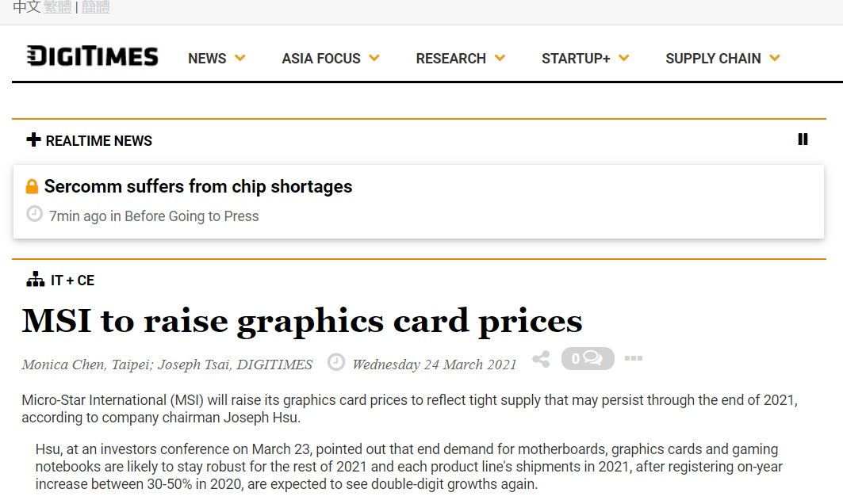
Task: Click the IT + CE sitemap icon
Action: [36, 280]
